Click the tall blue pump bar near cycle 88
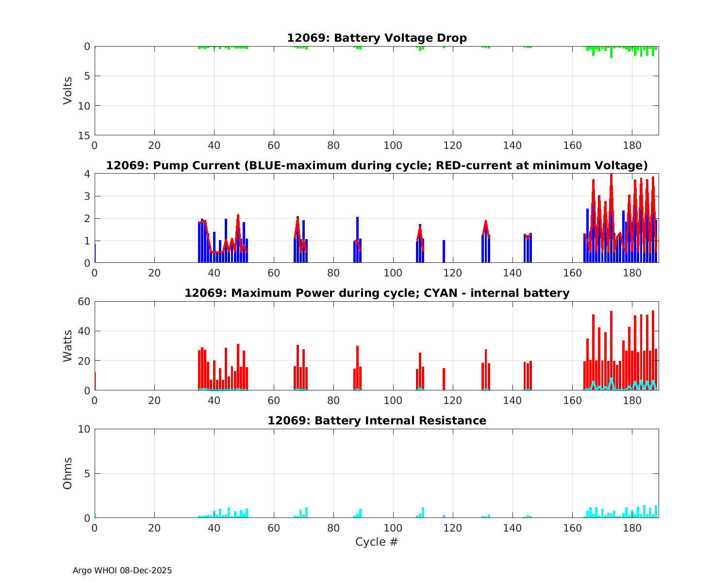This screenshot has height=582, width=728. point(358,240)
